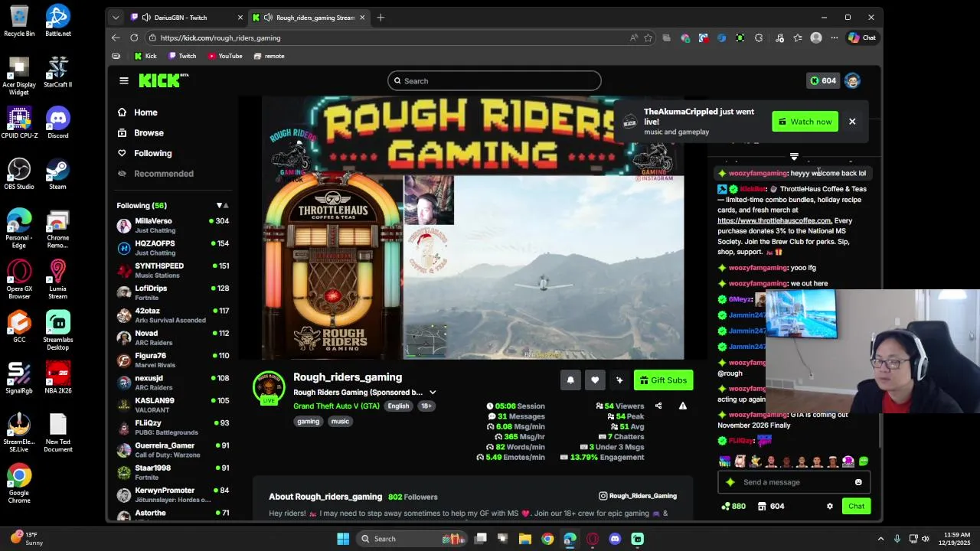This screenshot has height=551, width=980.
Task: Close the DariusGBN - Twitch tab
Action: [240, 18]
